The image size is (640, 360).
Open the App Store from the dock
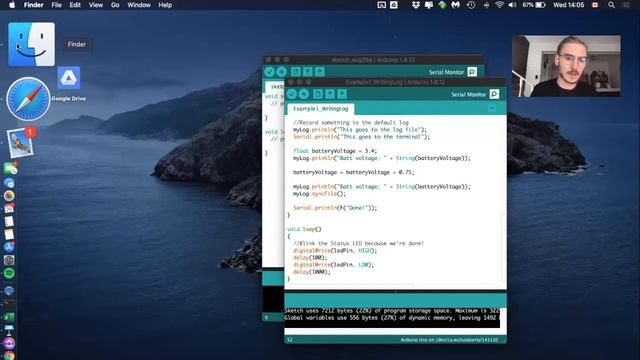tap(9, 247)
